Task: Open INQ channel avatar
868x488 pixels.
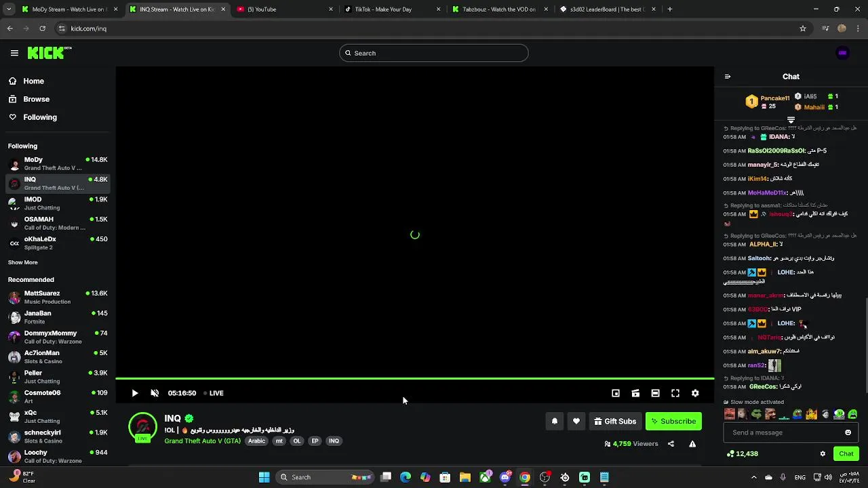Action: click(x=142, y=427)
